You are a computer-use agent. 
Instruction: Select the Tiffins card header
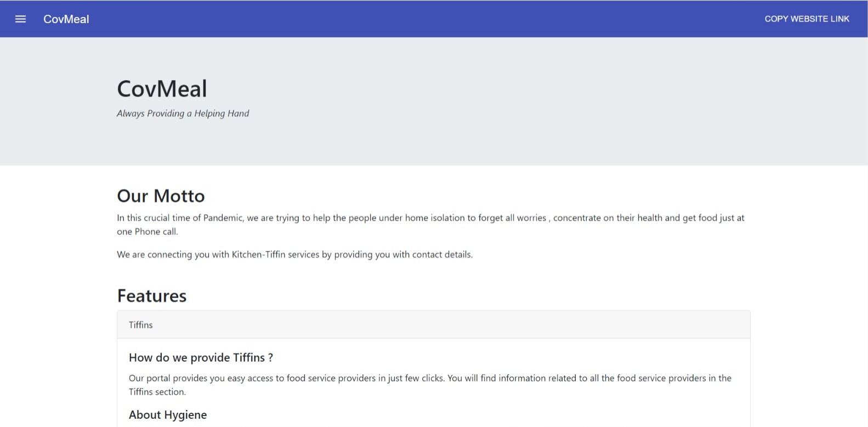(x=433, y=325)
